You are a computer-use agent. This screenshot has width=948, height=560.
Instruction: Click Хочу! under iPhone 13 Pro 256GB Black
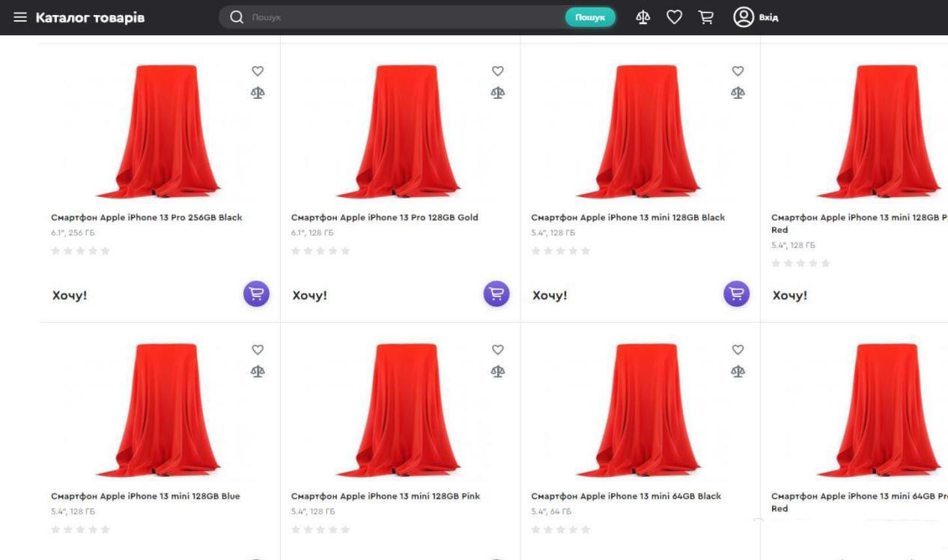coord(70,295)
